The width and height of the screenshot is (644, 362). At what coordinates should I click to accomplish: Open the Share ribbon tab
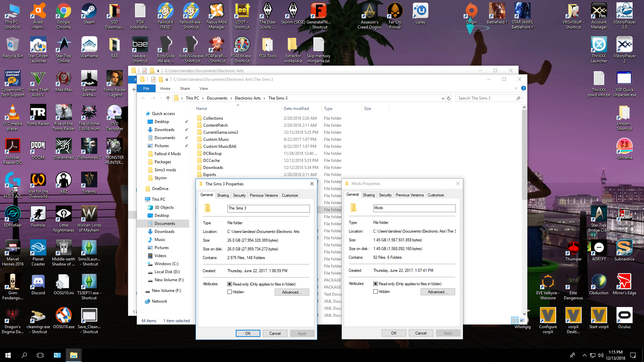click(x=185, y=88)
